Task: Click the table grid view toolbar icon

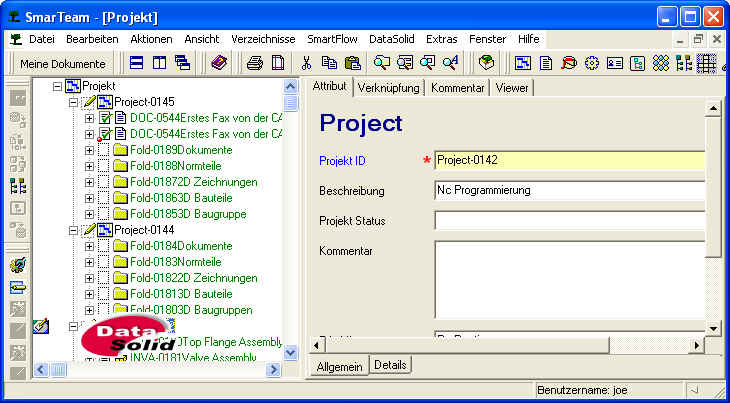Action: (706, 63)
